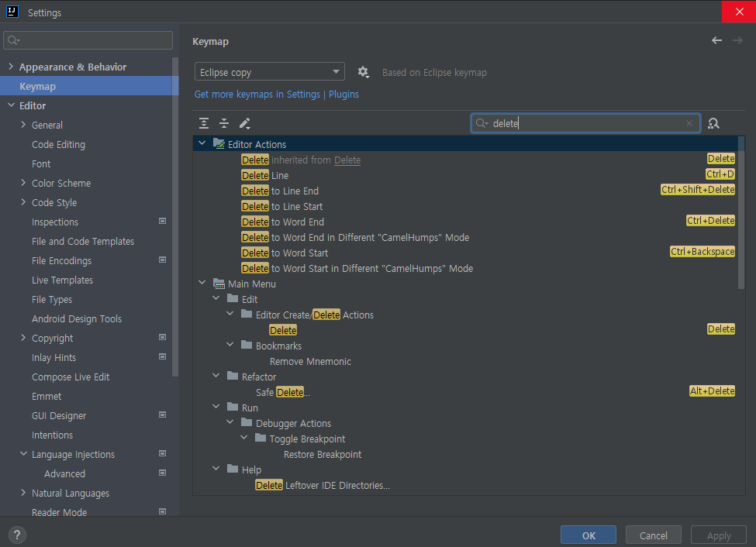Click the OK button
756x547 pixels.
[589, 535]
